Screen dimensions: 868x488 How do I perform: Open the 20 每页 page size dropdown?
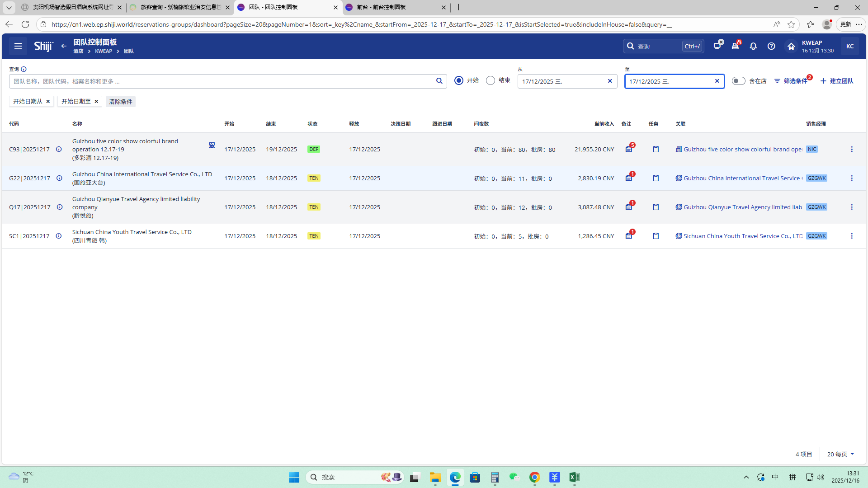coord(840,454)
